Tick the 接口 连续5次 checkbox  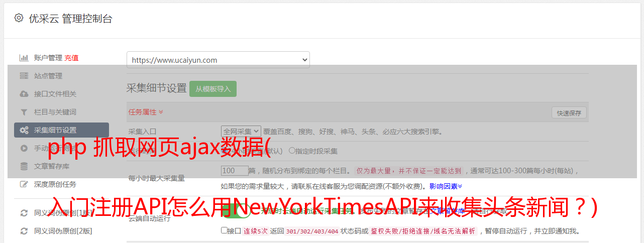coord(224,230)
